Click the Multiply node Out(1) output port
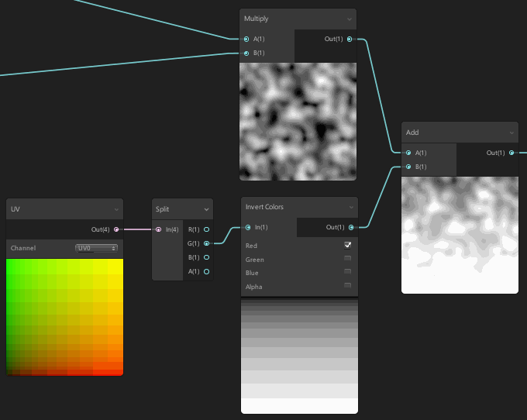The width and height of the screenshot is (527, 420). 350,40
